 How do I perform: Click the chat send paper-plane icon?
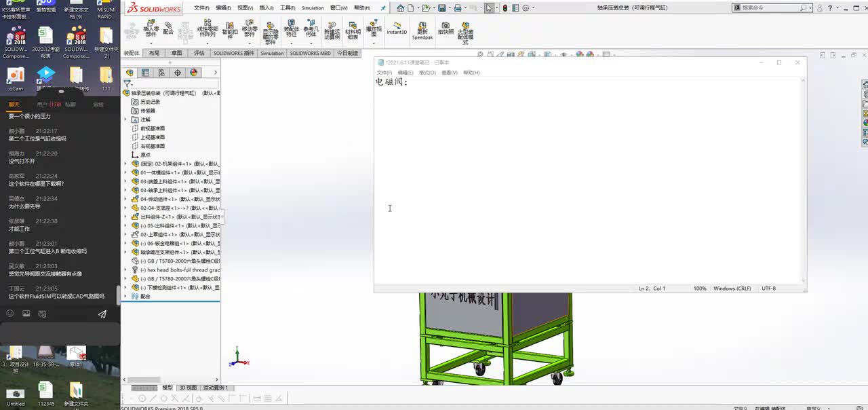102,314
